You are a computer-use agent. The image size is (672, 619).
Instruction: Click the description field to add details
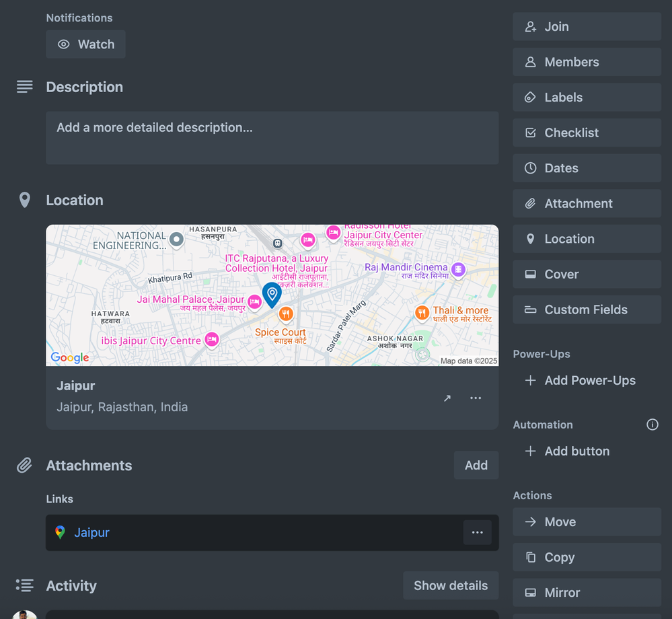pyautogui.click(x=272, y=137)
